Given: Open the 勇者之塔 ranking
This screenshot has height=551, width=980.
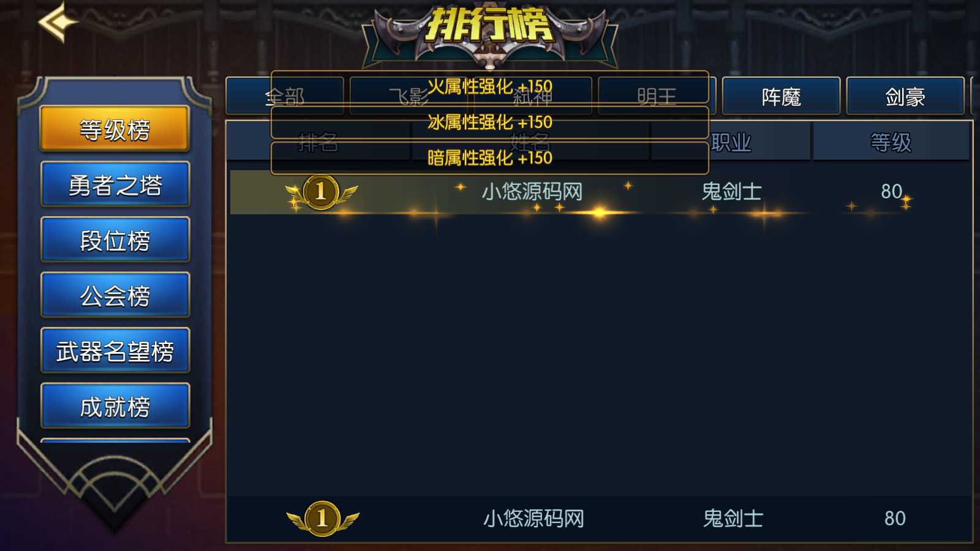Looking at the screenshot, I should (115, 184).
